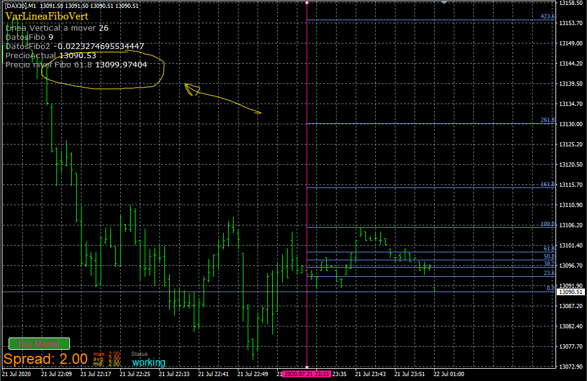Click the Linea Vertical a mover 26 line
Screen dimensions: 588x381
point(57,28)
